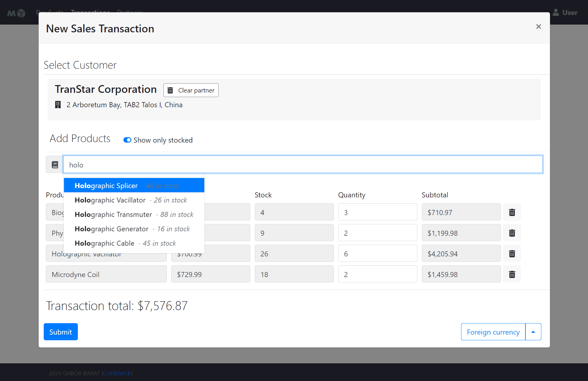Image resolution: width=588 pixels, height=381 pixels.
Task: Focus the product search field
Action: (x=302, y=165)
